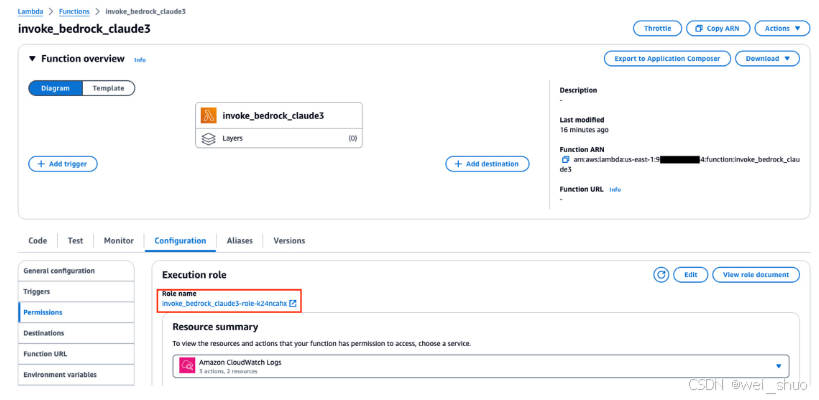
Task: Select Triggers in the sidebar
Action: (76, 291)
